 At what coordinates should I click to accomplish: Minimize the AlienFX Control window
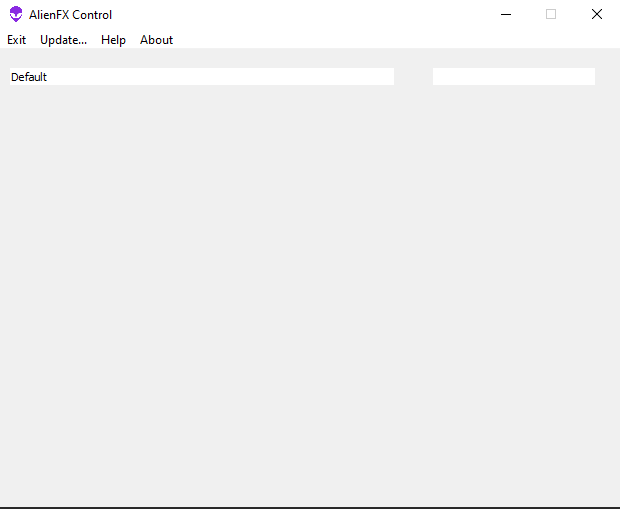point(506,14)
